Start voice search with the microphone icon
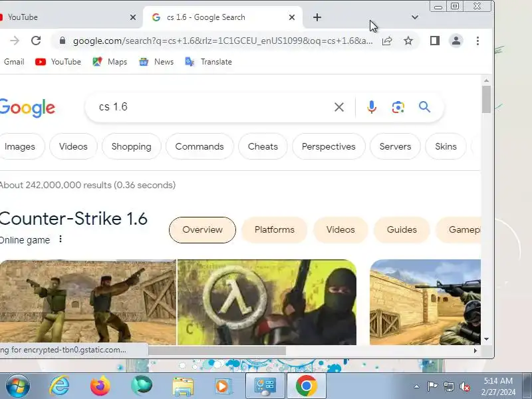This screenshot has width=532, height=399. 372,107
